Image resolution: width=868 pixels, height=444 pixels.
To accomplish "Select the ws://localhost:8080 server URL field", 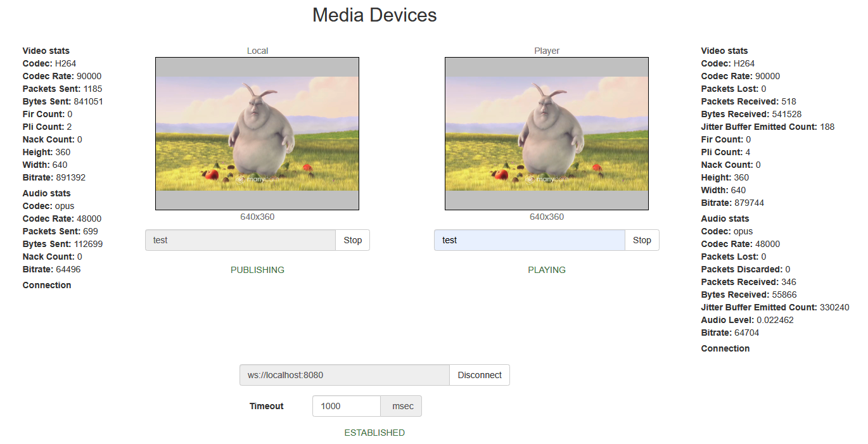I will click(345, 375).
